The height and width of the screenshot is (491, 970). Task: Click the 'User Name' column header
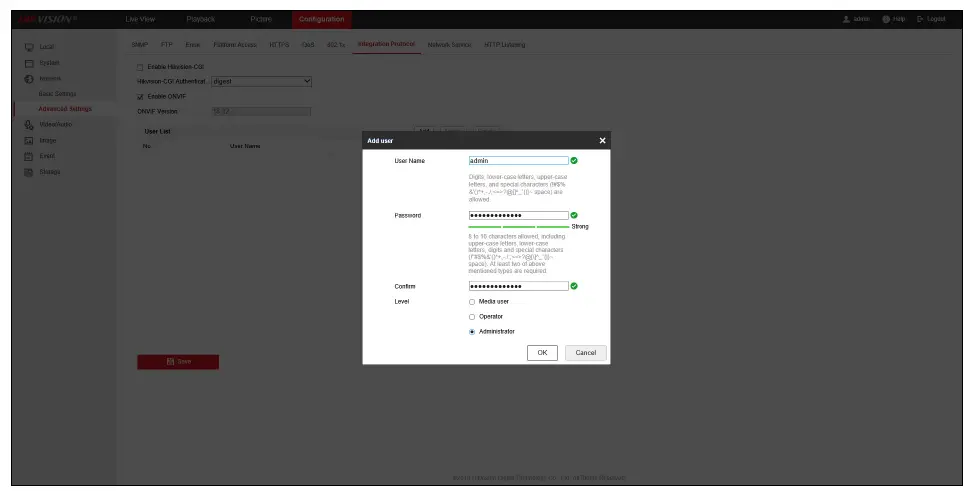pyautogui.click(x=245, y=147)
